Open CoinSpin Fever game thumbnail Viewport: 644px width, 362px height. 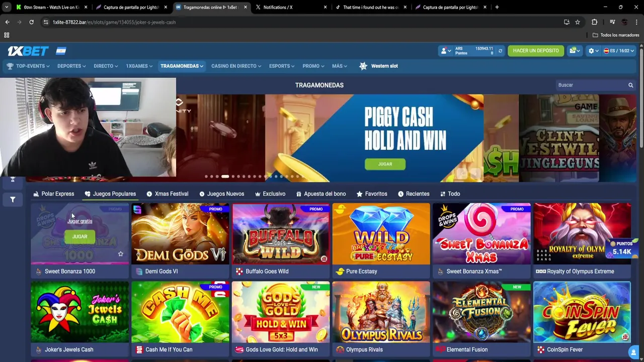point(582,312)
